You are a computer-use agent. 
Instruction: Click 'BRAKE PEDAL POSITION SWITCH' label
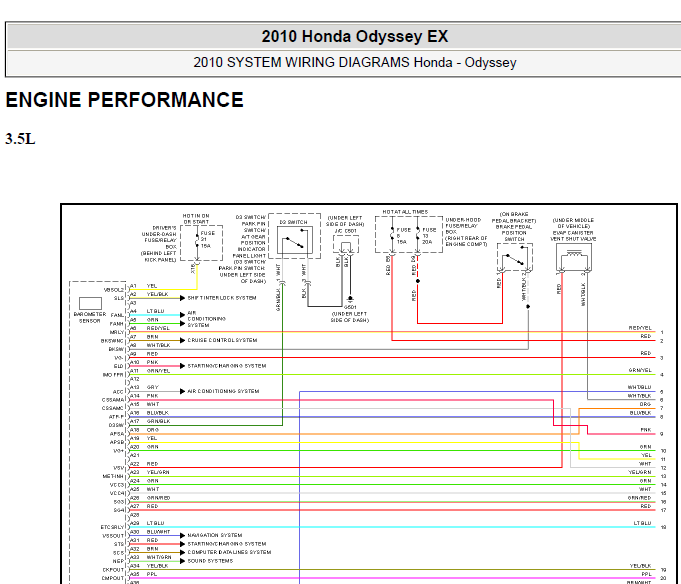pyautogui.click(x=514, y=233)
